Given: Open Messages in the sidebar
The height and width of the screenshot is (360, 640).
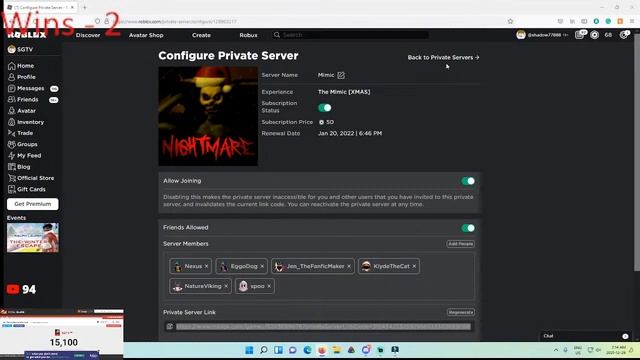Looking at the screenshot, I should 26,88.
